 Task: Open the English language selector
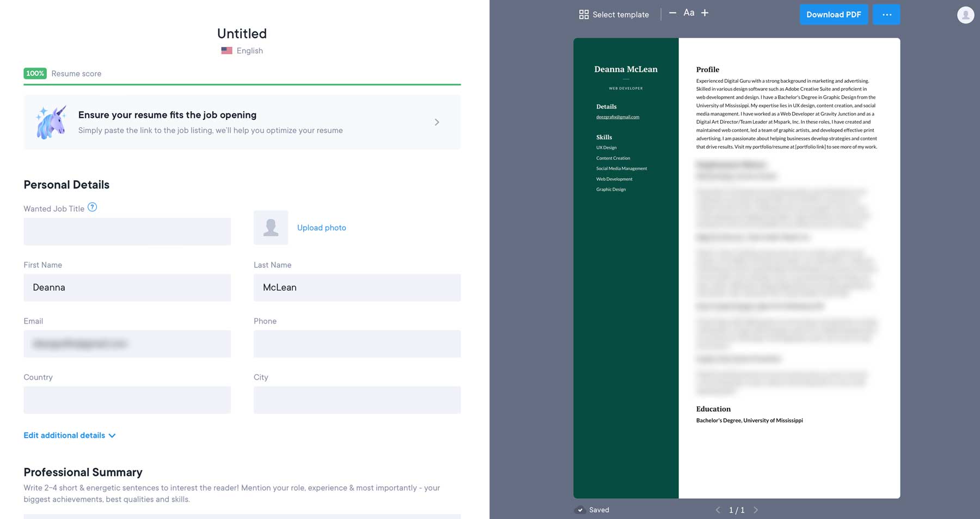point(249,50)
